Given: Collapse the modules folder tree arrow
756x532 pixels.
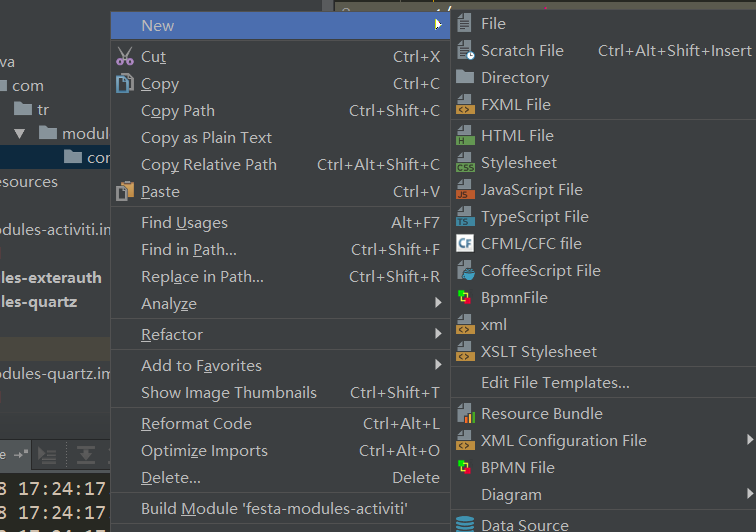Looking at the screenshot, I should 20,133.
